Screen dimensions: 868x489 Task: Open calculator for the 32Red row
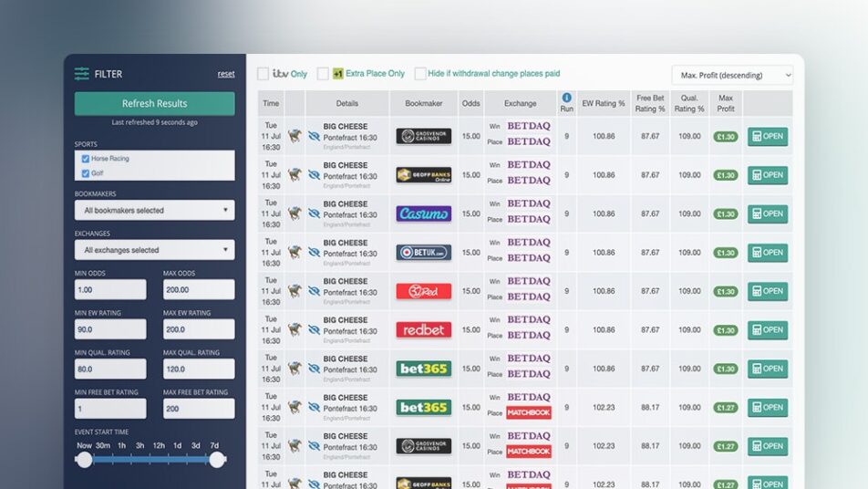[x=768, y=291]
